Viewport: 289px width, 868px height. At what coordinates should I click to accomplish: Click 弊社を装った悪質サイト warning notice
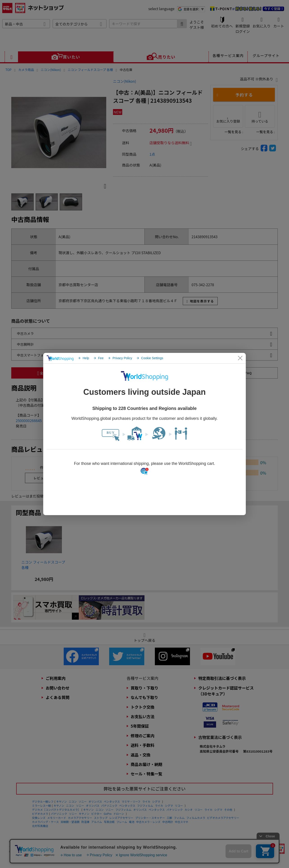click(144, 788)
